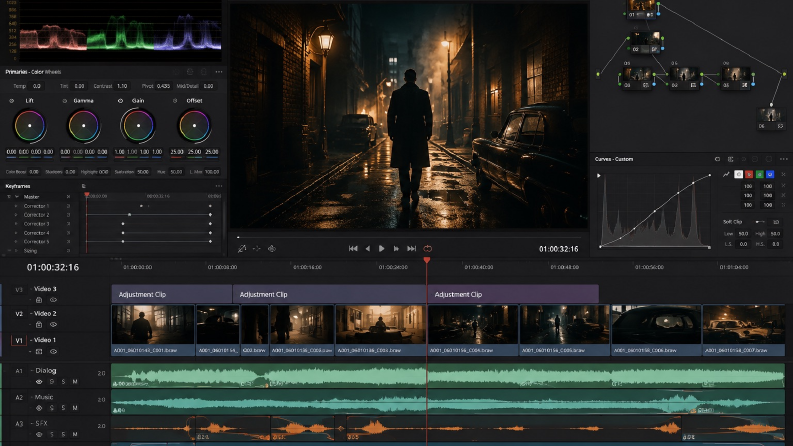Lock the Video 2 track

coord(39,325)
